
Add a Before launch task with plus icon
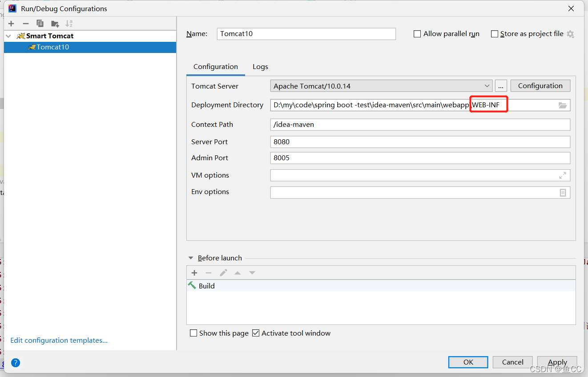point(194,273)
